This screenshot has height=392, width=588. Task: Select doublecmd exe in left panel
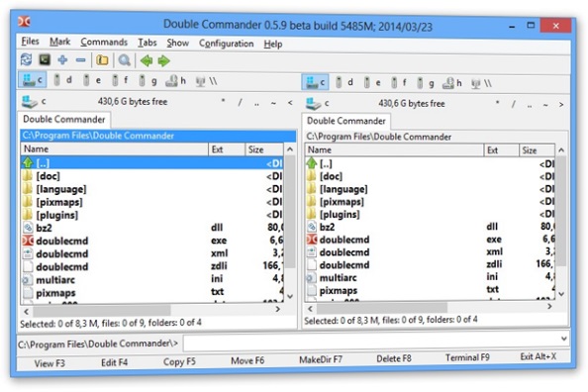pos(152,241)
